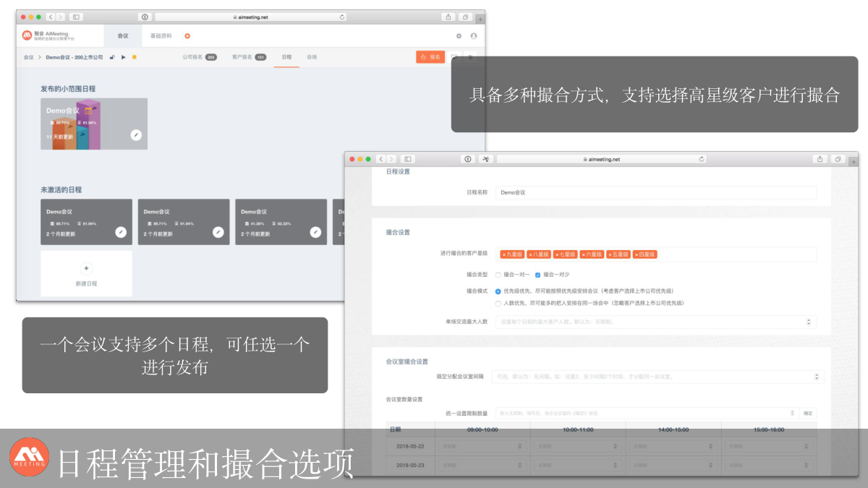Click the lock icon next to Demo会议 breadcrumb
This screenshot has height=488, width=868.
tap(112, 57)
